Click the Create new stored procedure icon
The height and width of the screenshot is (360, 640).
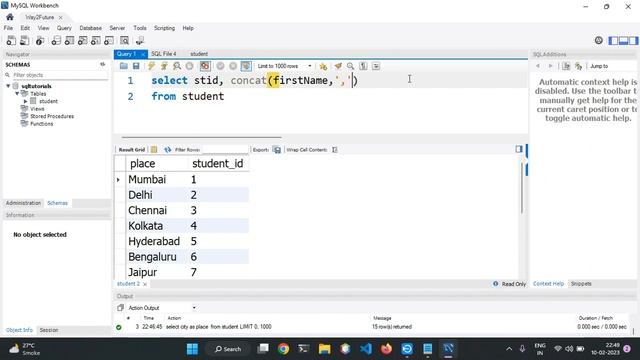point(96,40)
